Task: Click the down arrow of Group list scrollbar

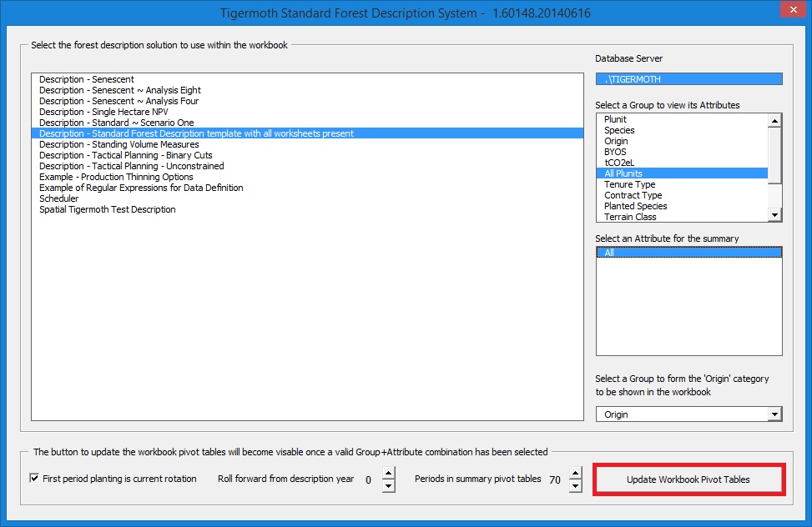Action: tap(774, 215)
